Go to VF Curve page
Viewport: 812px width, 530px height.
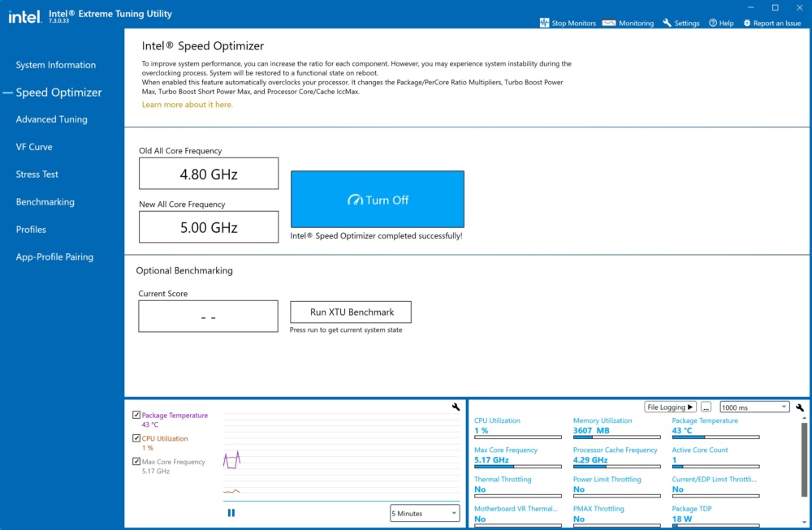[33, 147]
